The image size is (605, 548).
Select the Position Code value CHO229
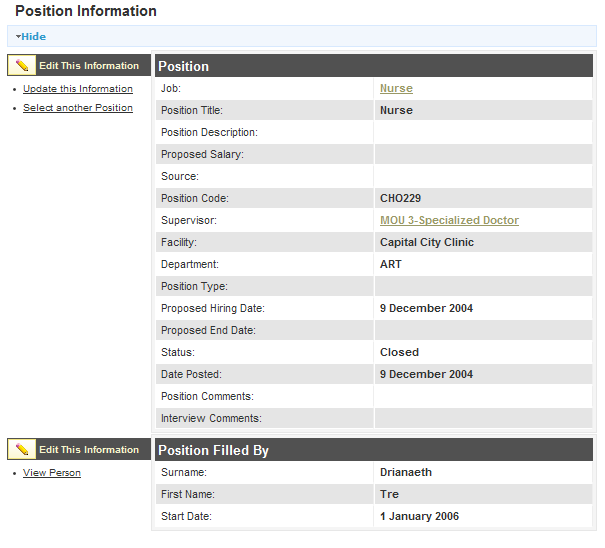tap(400, 199)
